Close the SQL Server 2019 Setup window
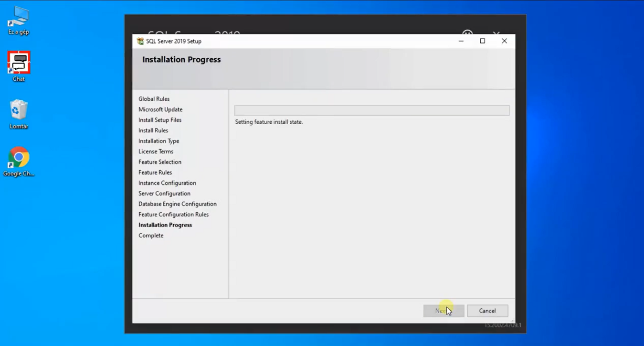The image size is (644, 346). pos(504,41)
